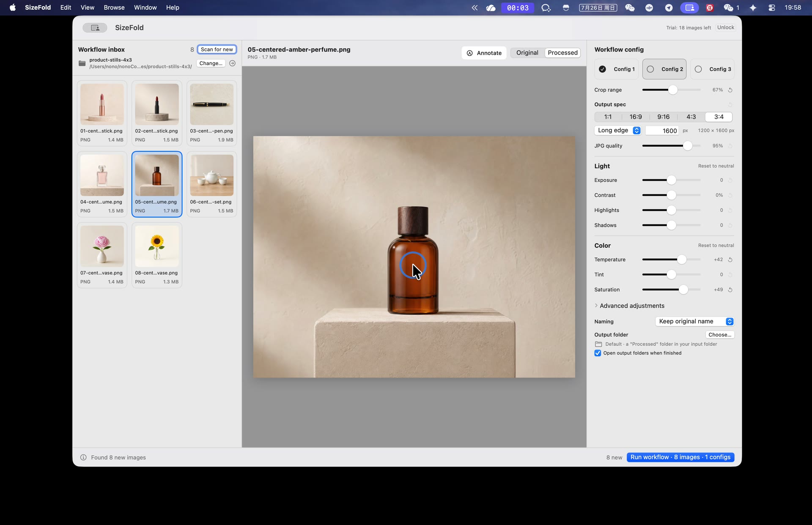Reset Light section to neutral
The width and height of the screenshot is (812, 525).
716,166
